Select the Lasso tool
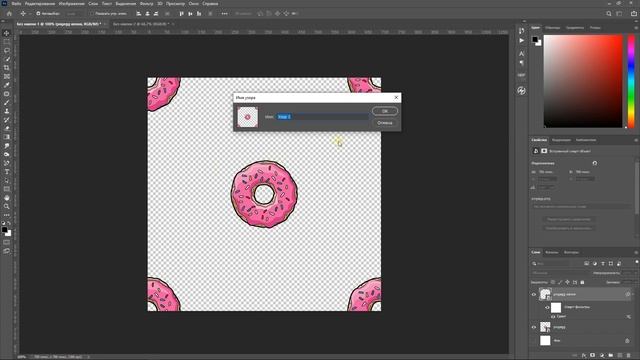 pos(7,50)
